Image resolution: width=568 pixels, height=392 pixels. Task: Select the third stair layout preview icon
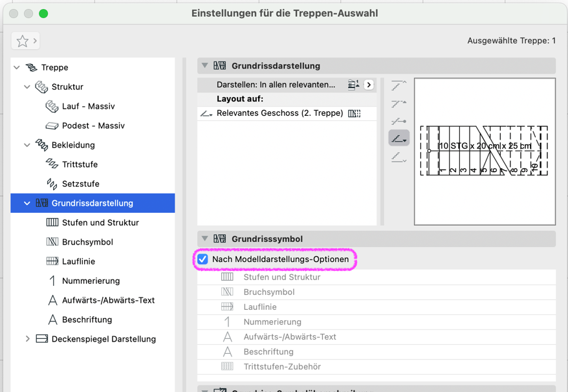click(399, 121)
